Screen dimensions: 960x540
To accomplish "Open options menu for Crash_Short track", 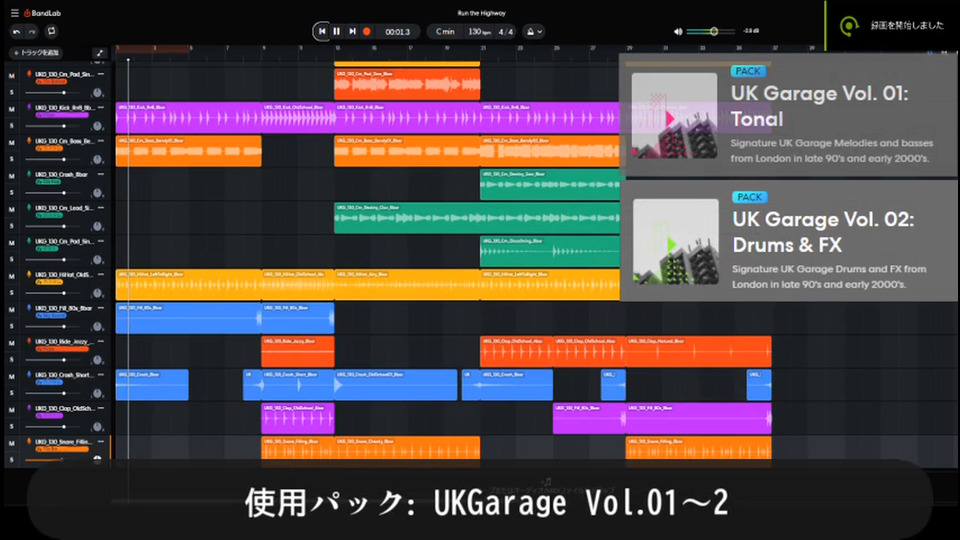I will [101, 375].
